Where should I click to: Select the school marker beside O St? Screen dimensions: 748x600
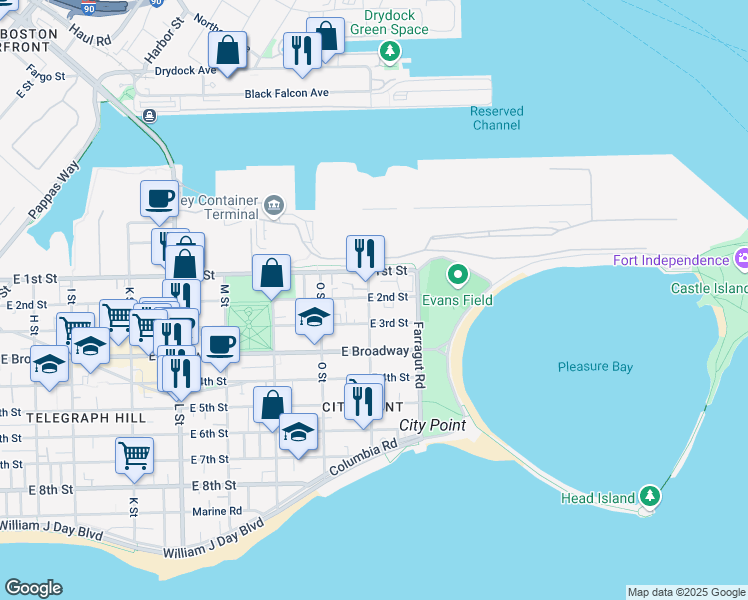click(x=314, y=317)
